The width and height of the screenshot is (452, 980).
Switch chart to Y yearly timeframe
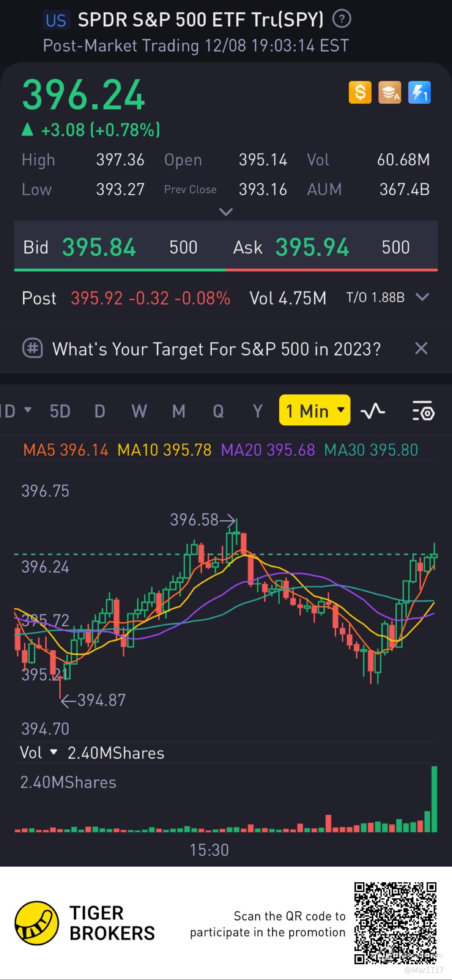click(x=258, y=411)
